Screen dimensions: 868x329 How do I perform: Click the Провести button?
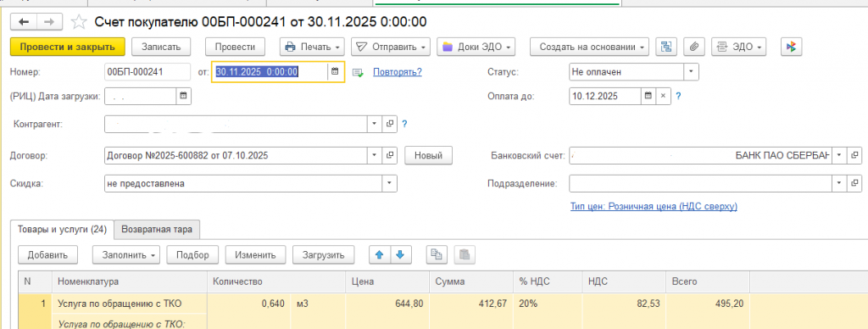[x=236, y=47]
